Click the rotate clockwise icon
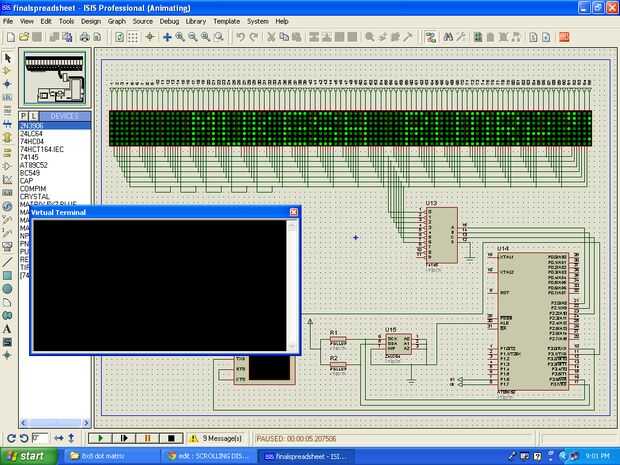This screenshot has height=465, width=620. click(10, 438)
